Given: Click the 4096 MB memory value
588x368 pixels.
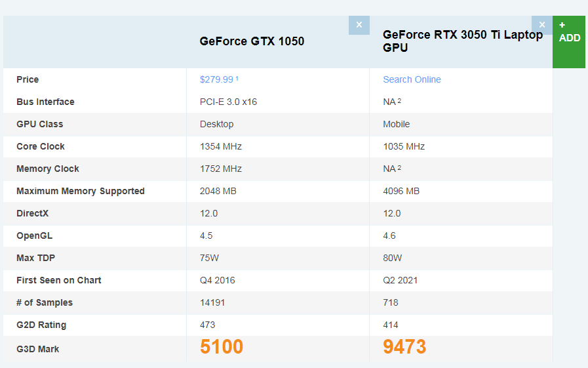Looking at the screenshot, I should point(401,191).
